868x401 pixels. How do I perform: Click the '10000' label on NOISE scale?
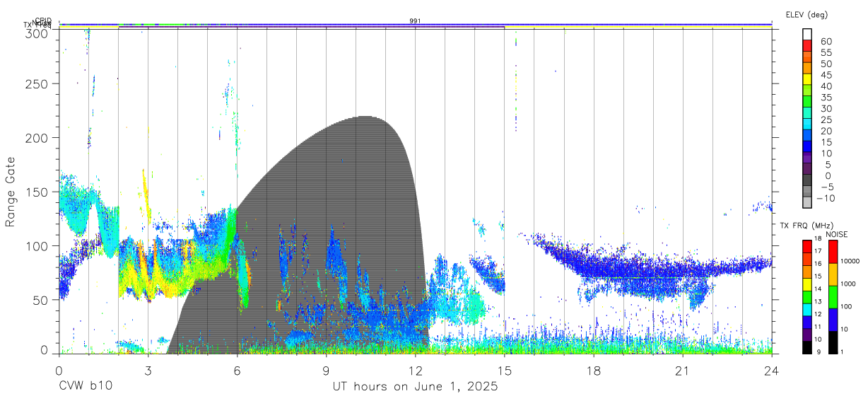pos(852,262)
